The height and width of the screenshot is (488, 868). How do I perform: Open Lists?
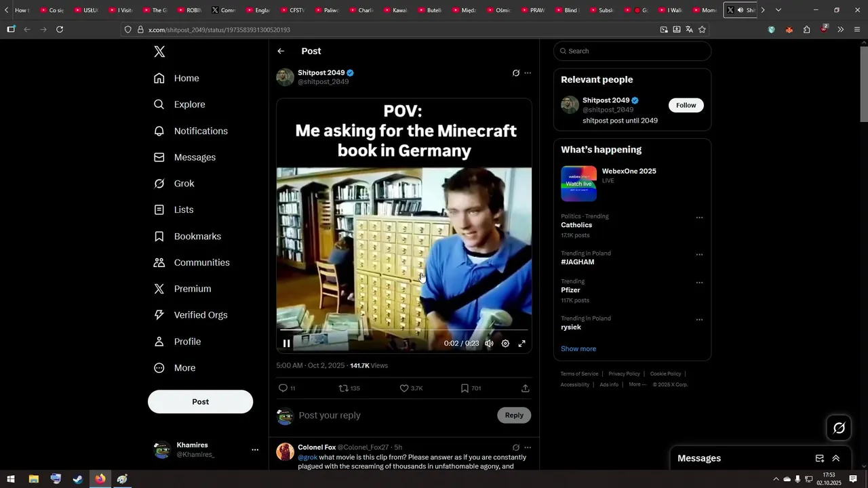click(174, 210)
